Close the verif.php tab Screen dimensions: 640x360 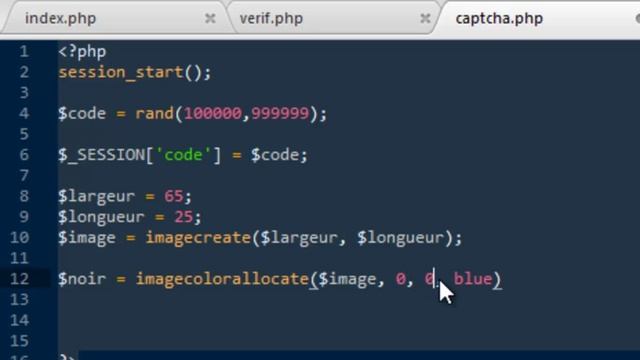pyautogui.click(x=425, y=18)
